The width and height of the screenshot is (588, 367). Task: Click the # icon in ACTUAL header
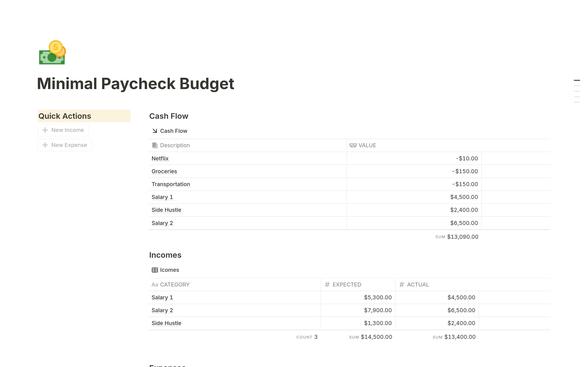tap(401, 284)
